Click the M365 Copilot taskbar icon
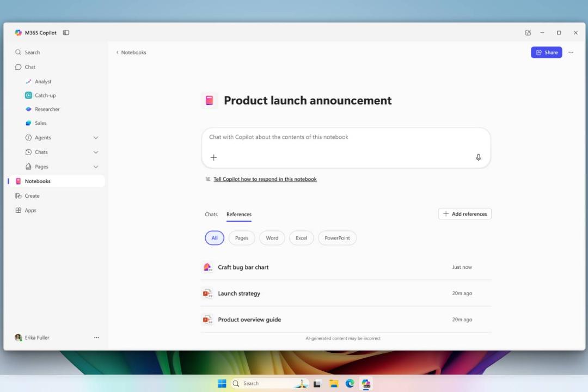The height and width of the screenshot is (392, 588). coord(366,383)
